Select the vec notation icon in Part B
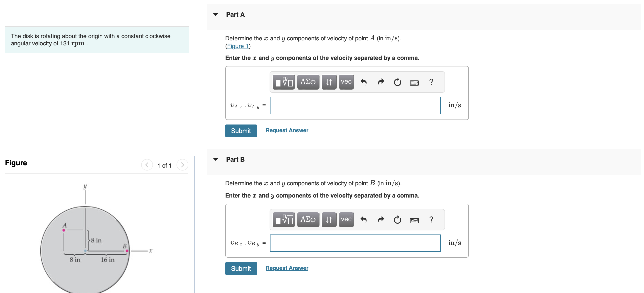644x293 pixels. pyautogui.click(x=346, y=220)
